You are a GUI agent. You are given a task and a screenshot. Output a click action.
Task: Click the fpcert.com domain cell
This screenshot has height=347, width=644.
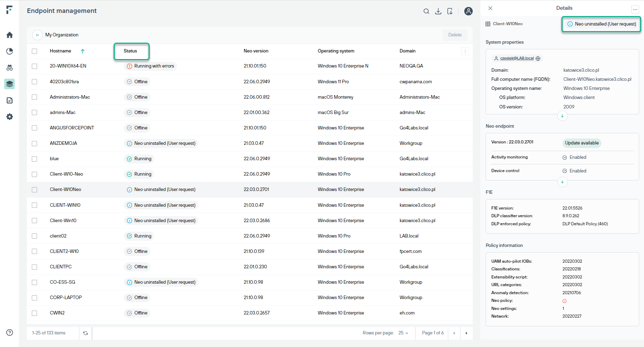pyautogui.click(x=410, y=252)
